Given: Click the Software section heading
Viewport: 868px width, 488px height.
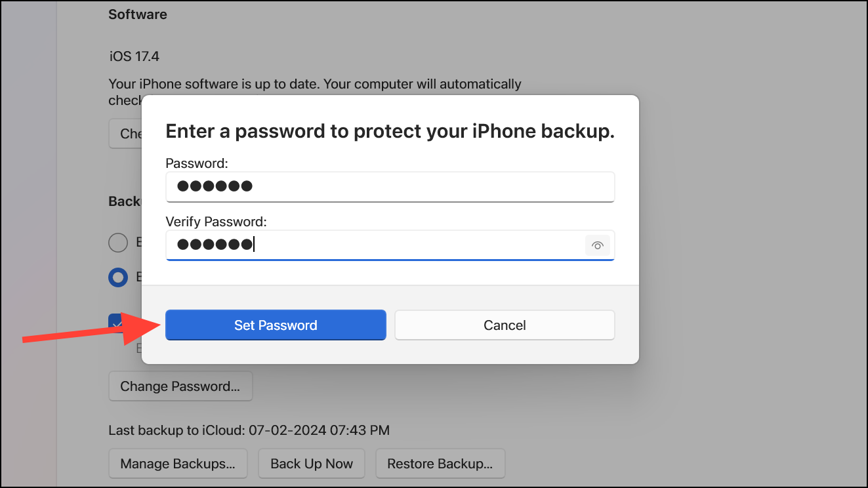Looking at the screenshot, I should 138,14.
